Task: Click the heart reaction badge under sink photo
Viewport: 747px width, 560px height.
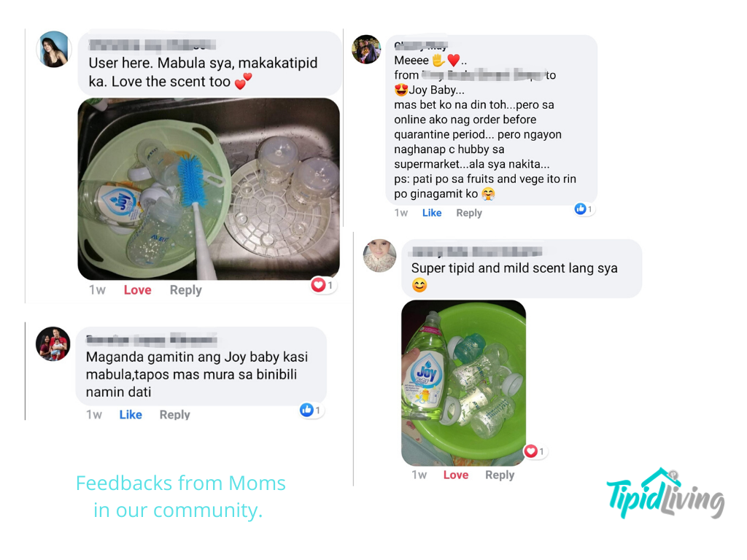Action: click(323, 285)
